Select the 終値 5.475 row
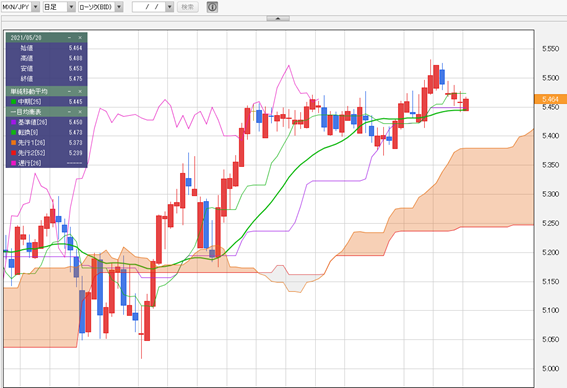Screen dimensions: 567x388 [x=46, y=78]
